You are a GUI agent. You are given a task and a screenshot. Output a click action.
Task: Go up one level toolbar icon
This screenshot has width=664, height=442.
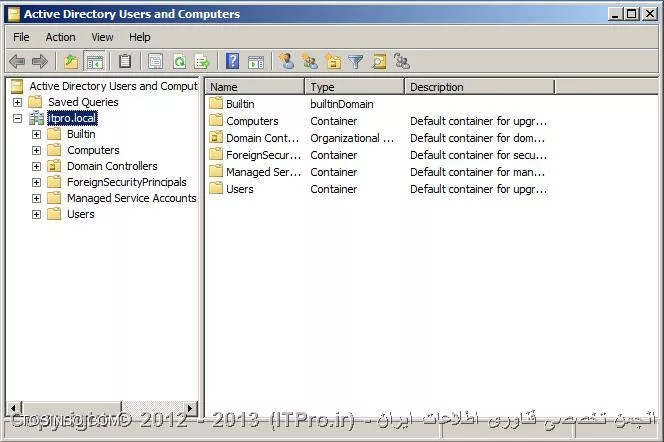71,62
